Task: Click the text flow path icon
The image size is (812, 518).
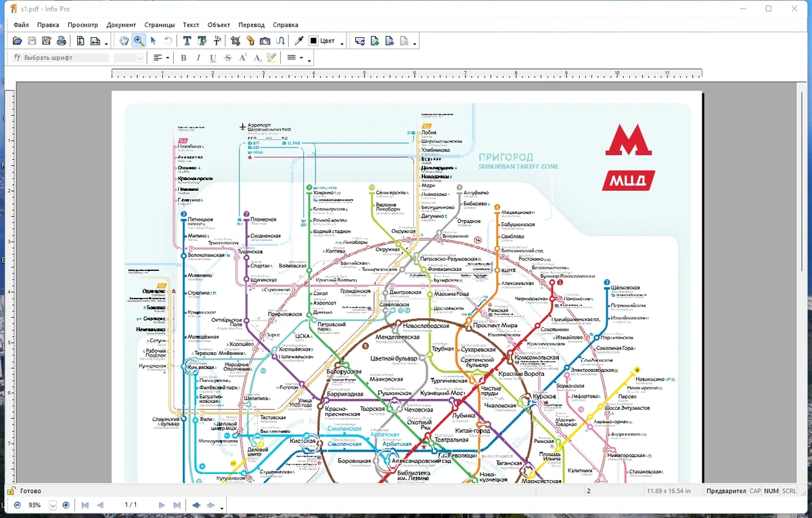Action: 280,41
